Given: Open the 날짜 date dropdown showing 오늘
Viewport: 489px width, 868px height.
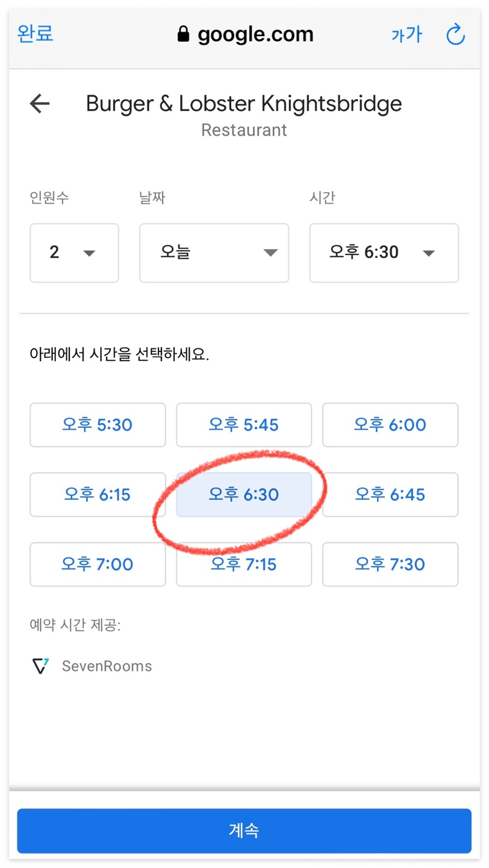Looking at the screenshot, I should [214, 253].
